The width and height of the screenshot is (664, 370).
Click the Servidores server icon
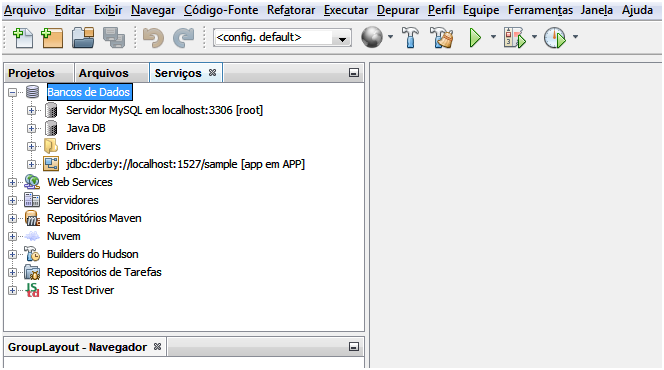32,200
